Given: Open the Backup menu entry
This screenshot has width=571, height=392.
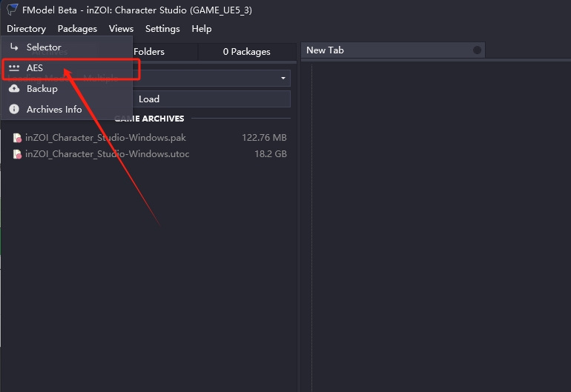Looking at the screenshot, I should click(67, 89).
